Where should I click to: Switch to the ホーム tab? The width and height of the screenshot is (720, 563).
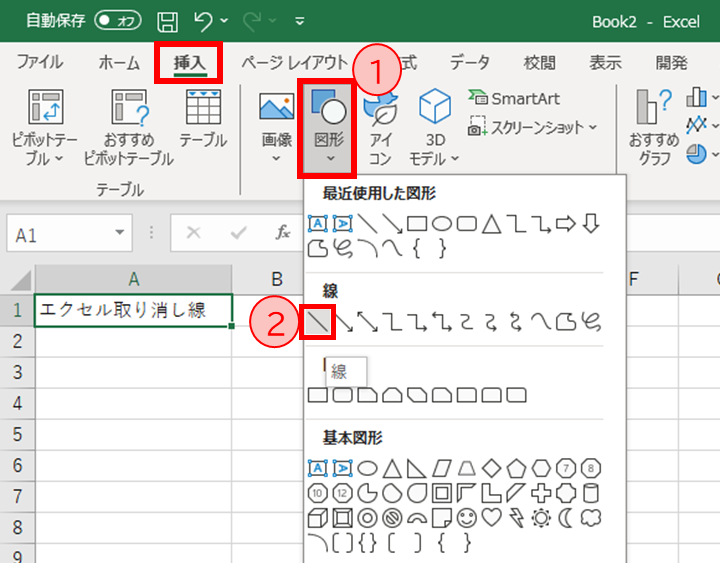[x=118, y=62]
